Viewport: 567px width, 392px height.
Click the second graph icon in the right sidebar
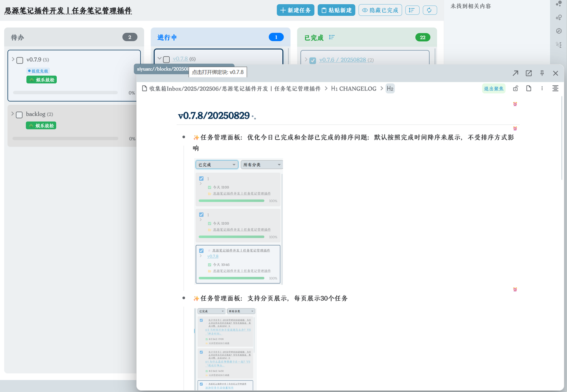[559, 17]
